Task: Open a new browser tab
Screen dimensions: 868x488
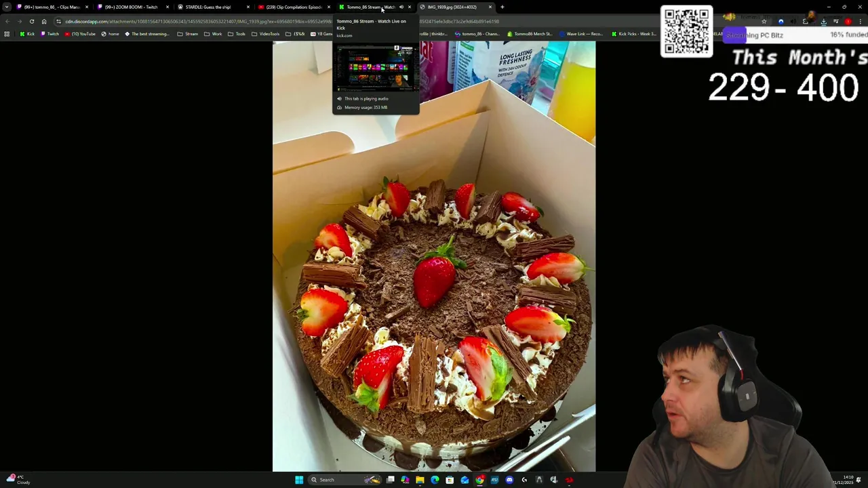Action: pos(502,7)
